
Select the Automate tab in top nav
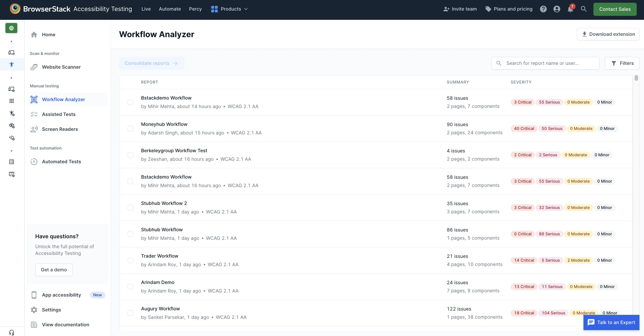tap(170, 9)
